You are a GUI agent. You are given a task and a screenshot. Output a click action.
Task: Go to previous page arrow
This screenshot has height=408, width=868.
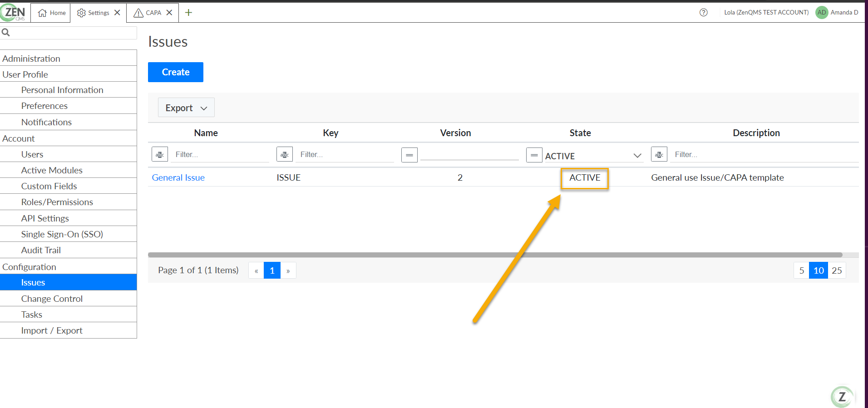(x=256, y=270)
